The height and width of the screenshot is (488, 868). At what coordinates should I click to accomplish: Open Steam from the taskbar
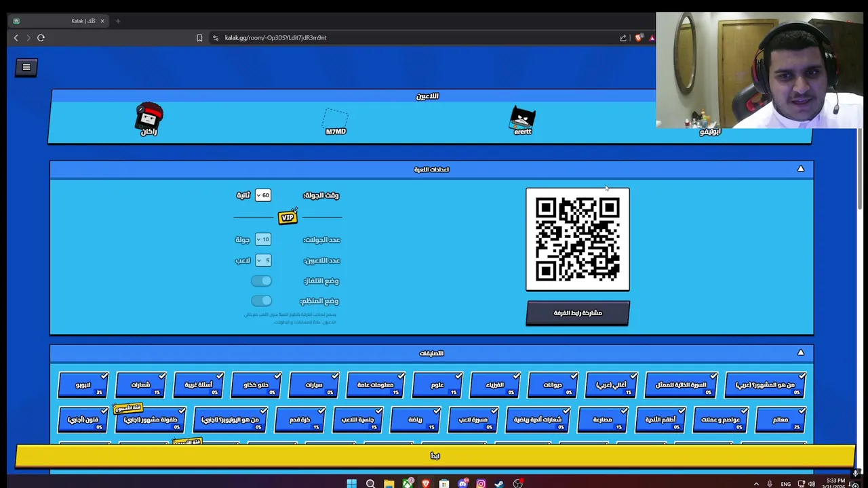click(499, 483)
